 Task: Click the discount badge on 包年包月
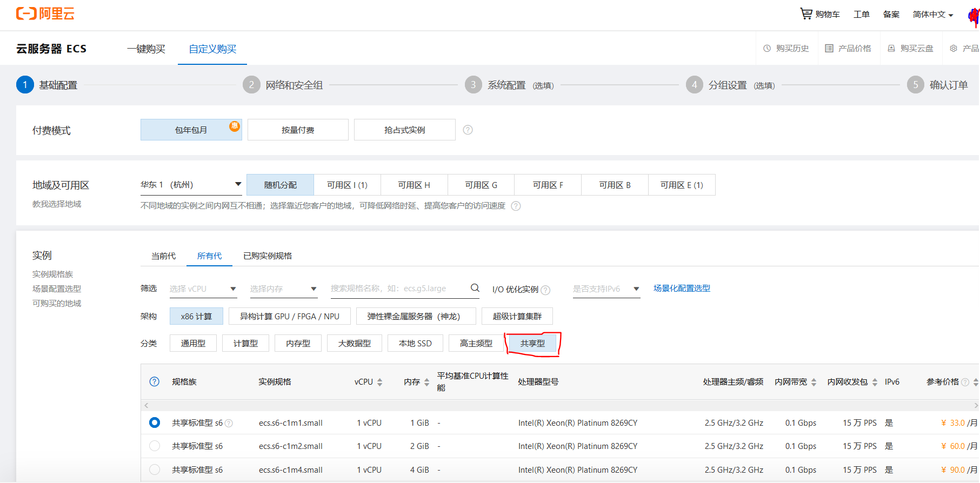(235, 126)
